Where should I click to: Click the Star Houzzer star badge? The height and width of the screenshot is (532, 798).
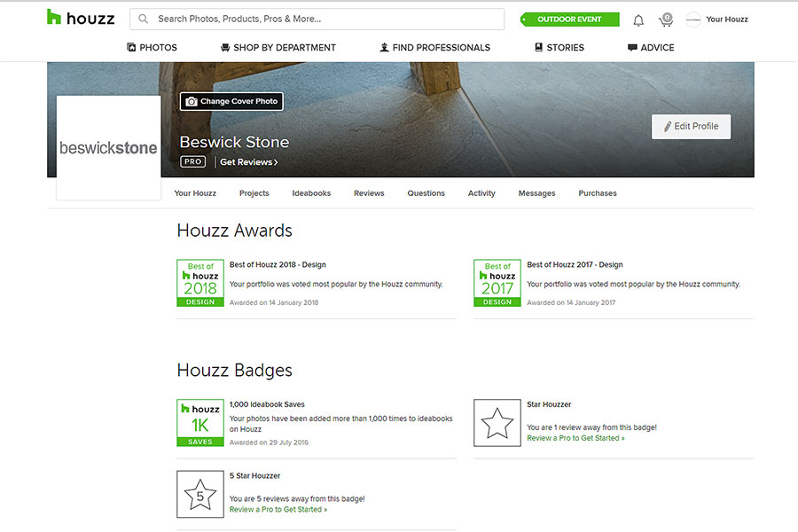coord(497,422)
